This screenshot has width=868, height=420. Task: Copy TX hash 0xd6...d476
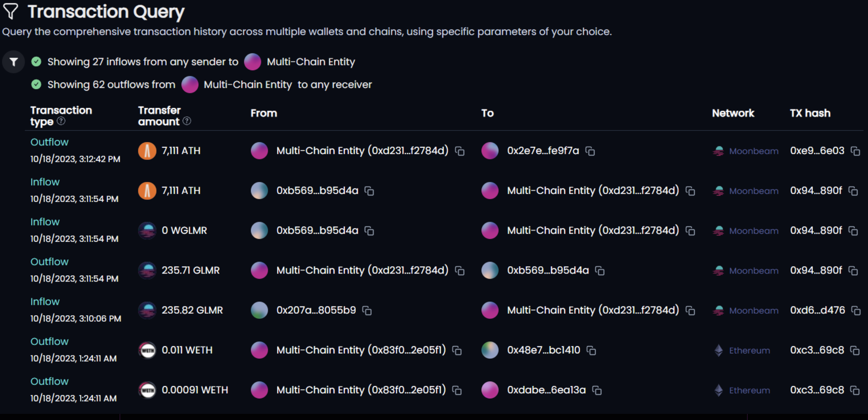click(856, 310)
